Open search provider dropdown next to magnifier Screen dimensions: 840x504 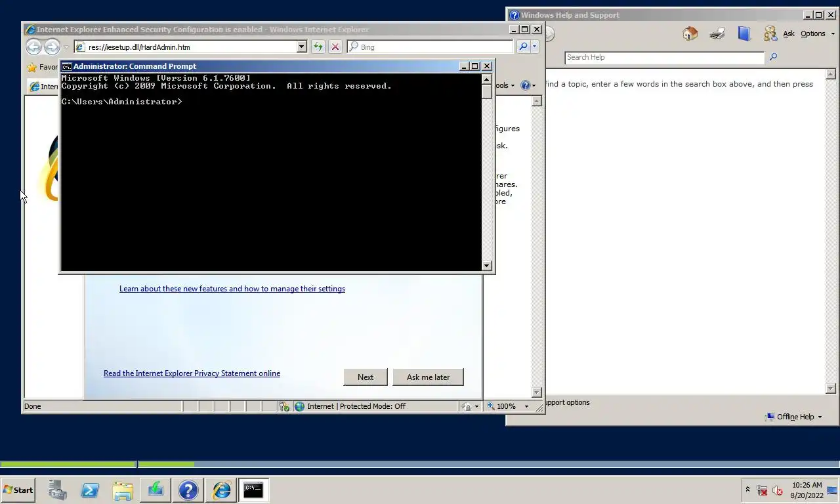pos(535,47)
